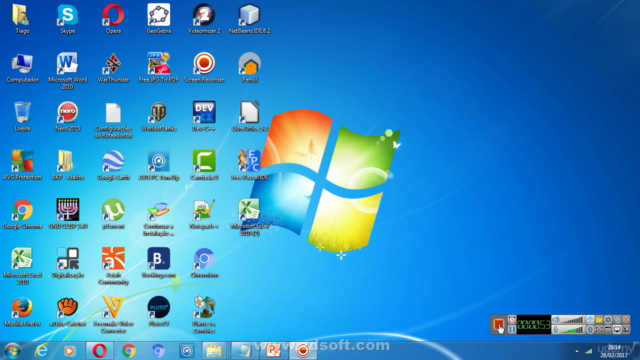The image size is (640, 360).
Task: Open recorder output folder icon
Action: (599, 320)
